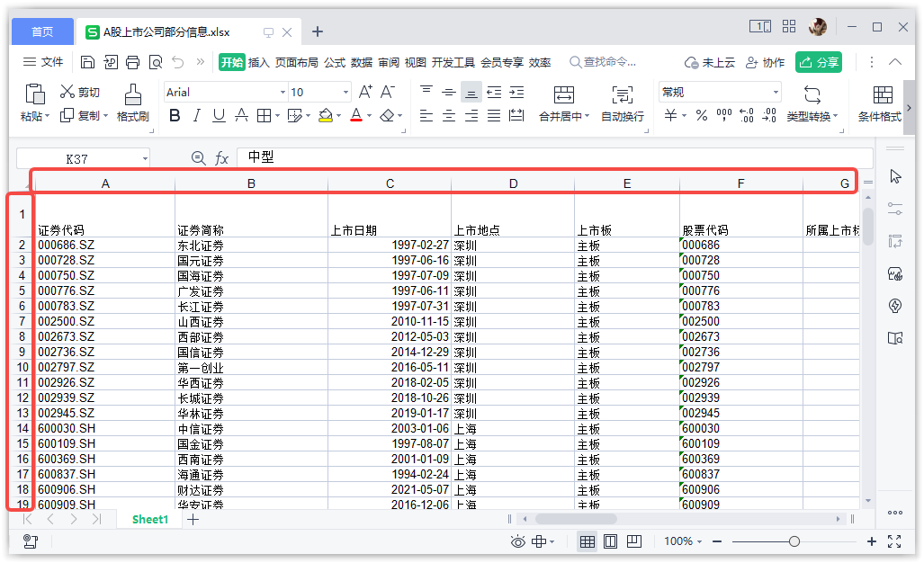The height and width of the screenshot is (563, 924).
Task: Switch to 首页 home tab
Action: pos(42,31)
